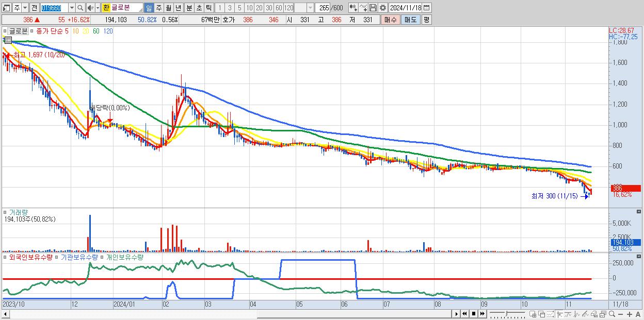
Task: Select the 월 (monthly) period toggle
Action: click(168, 8)
